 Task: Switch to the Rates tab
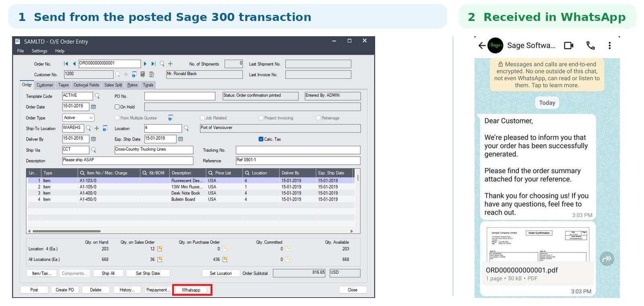[x=132, y=85]
